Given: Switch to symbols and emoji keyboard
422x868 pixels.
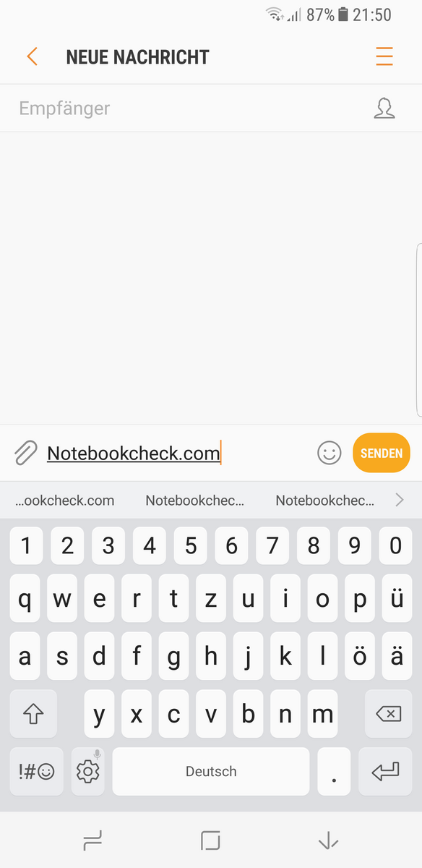Looking at the screenshot, I should click(37, 771).
